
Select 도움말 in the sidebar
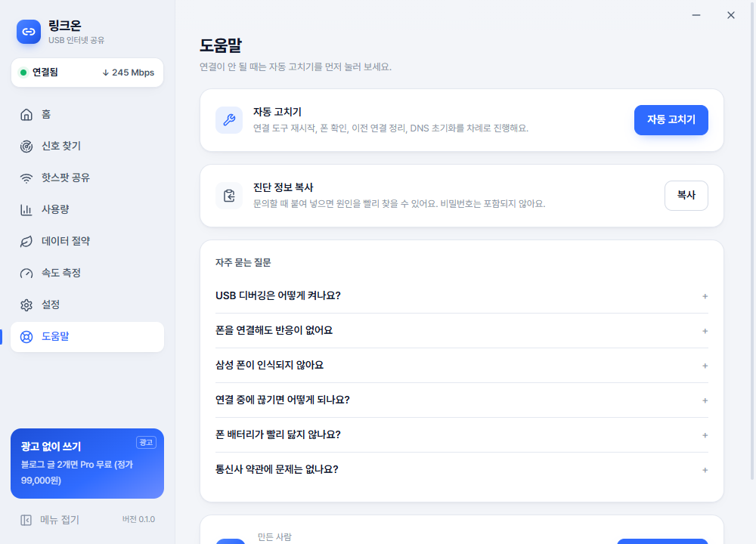pos(87,337)
